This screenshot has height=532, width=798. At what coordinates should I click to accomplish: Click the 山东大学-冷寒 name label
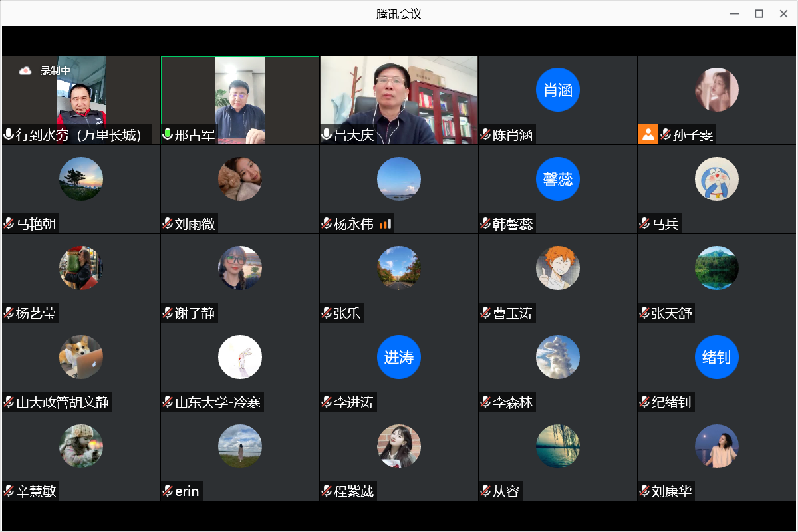pos(217,402)
